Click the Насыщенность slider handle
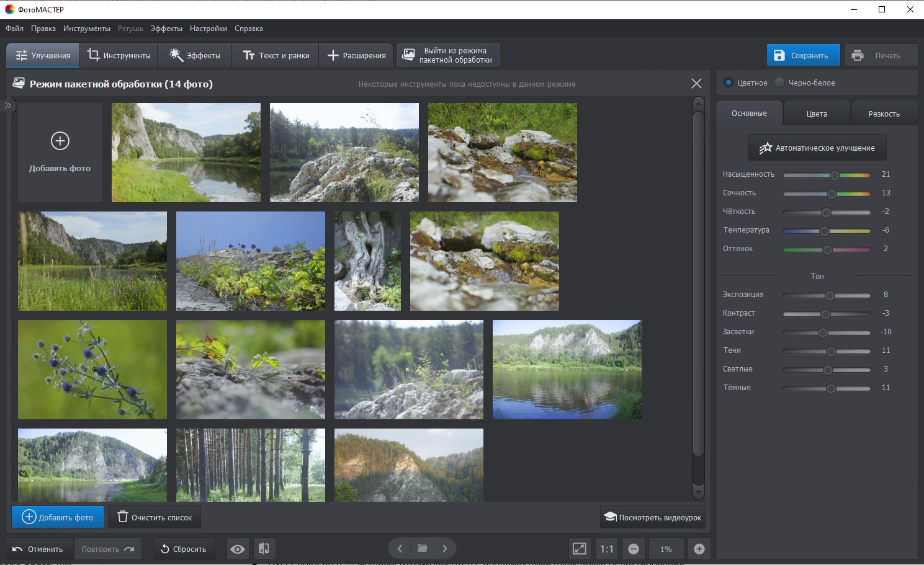 click(x=835, y=175)
